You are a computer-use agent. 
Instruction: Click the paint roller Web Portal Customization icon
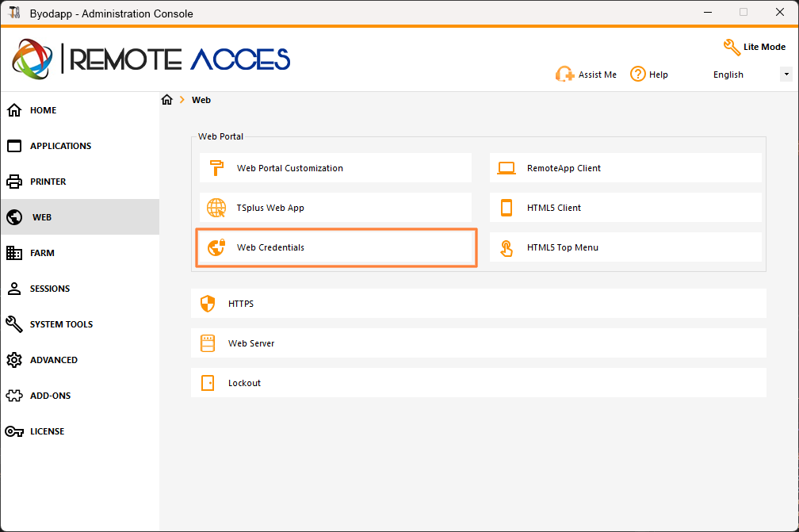[x=216, y=167]
